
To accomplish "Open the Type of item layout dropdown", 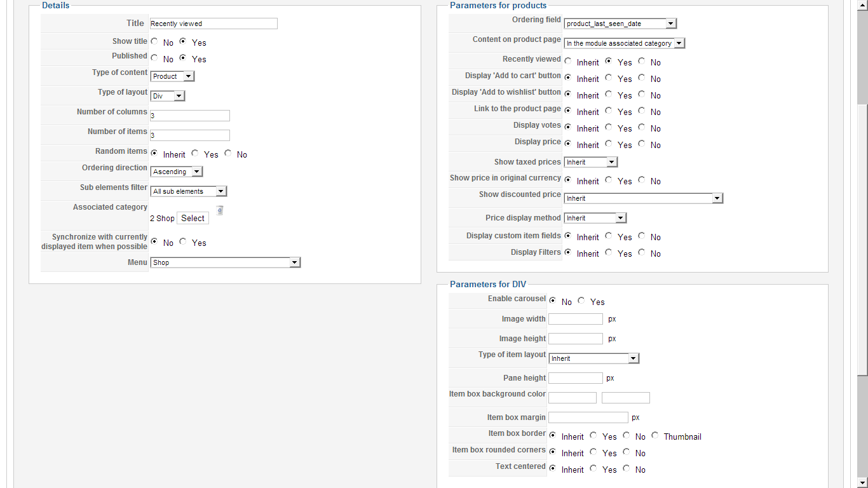I will pos(593,358).
